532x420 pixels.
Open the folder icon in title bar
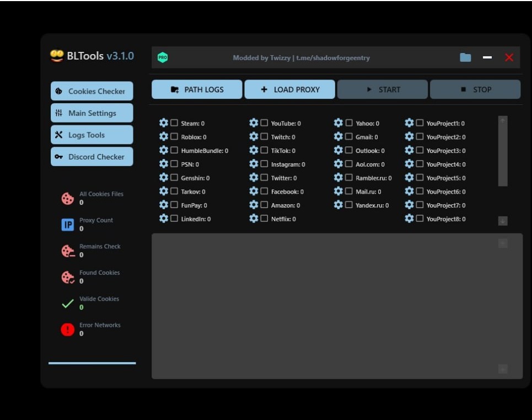tap(465, 57)
